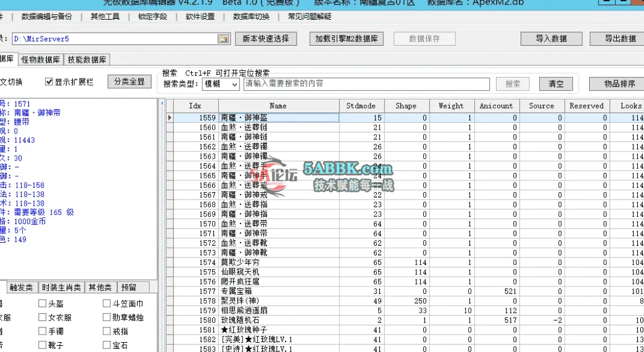This screenshot has height=352, width=644.
Task: Select 专属宝箱 row name
Action: point(279,291)
